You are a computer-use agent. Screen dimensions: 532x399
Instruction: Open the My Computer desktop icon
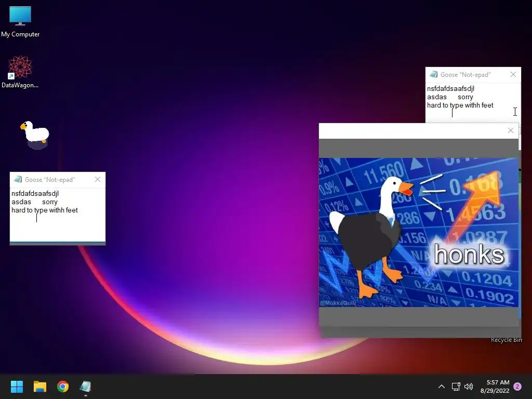pyautogui.click(x=20, y=22)
